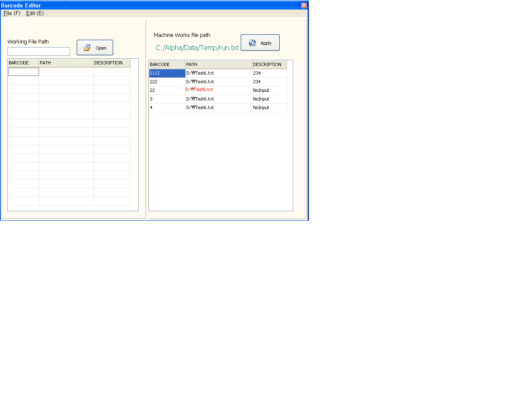Close the Barcode Editor window
Screen dimensions: 525x420
(x=304, y=5)
